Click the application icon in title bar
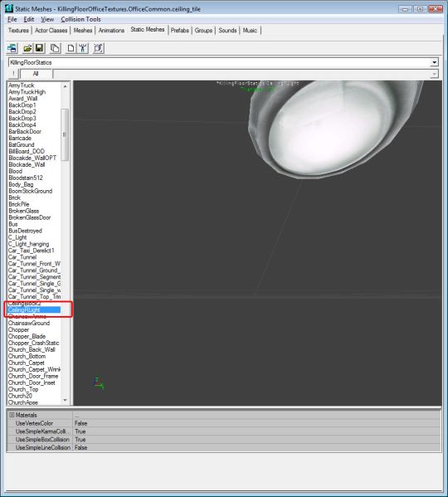The height and width of the screenshot is (497, 448). point(9,8)
